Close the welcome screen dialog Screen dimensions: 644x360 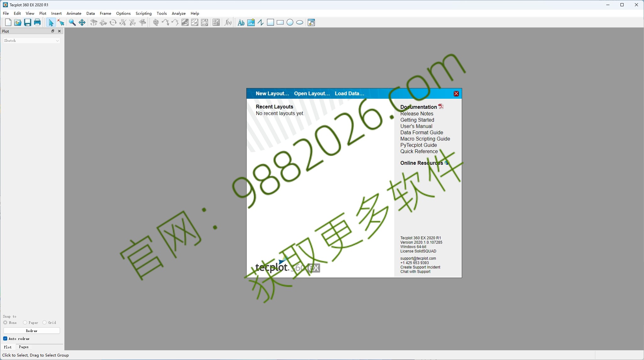point(456,94)
